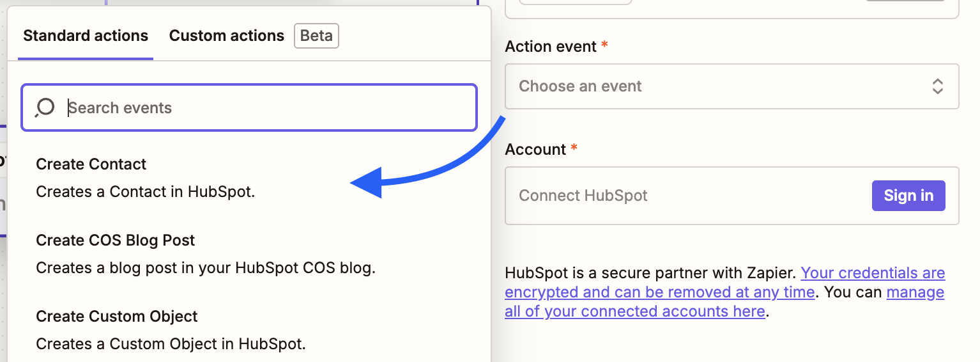
Task: Pick the Create Custom Object event
Action: 117,317
